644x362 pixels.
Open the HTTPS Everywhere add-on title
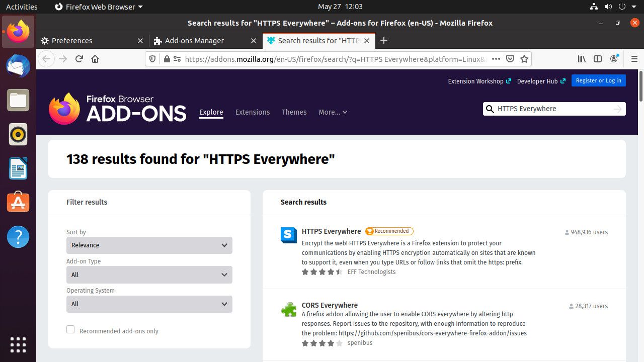332,231
